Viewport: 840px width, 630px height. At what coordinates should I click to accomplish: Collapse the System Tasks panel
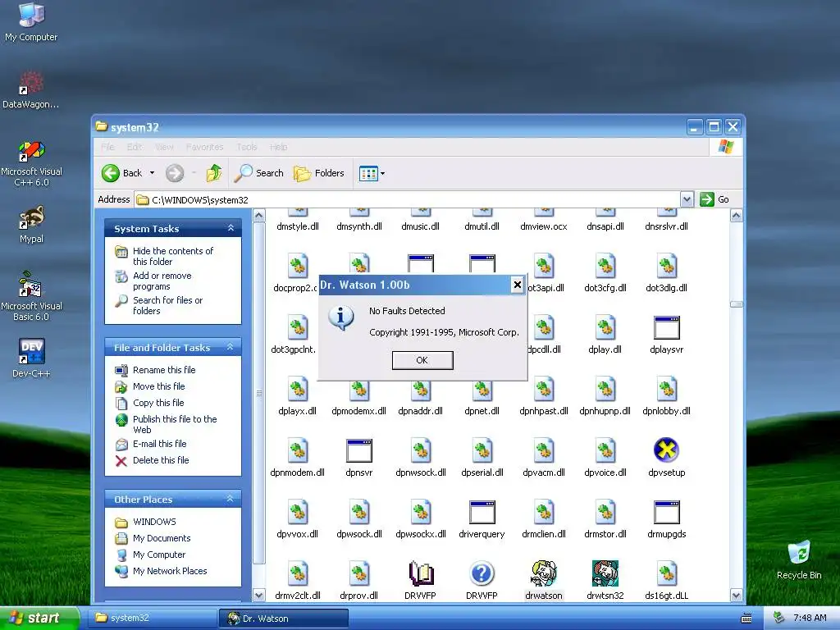click(231, 228)
